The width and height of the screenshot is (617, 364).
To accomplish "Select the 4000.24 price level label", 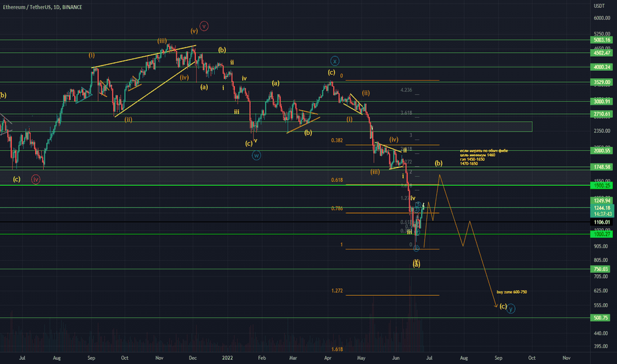I will [x=602, y=68].
